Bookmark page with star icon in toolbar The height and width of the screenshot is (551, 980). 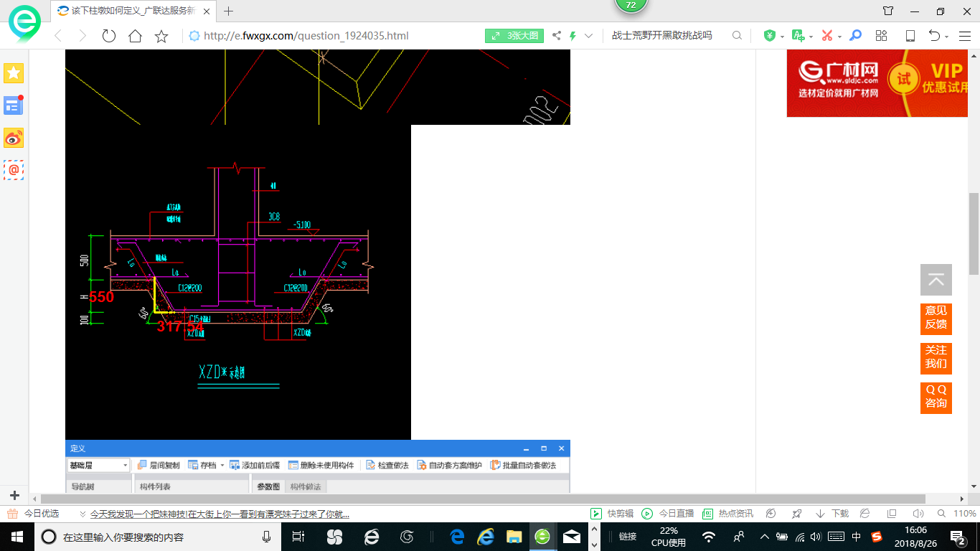click(x=161, y=36)
